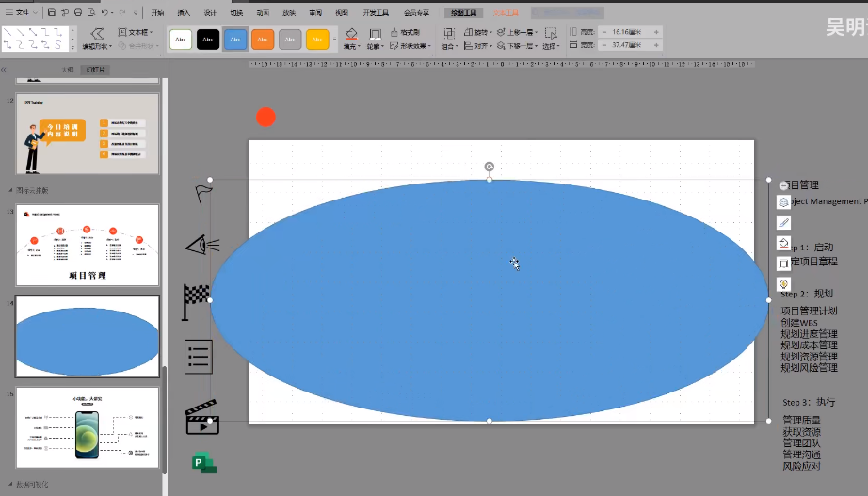The width and height of the screenshot is (868, 496).
Task: Select slide 13 项目管理 thumbnail
Action: click(x=88, y=245)
